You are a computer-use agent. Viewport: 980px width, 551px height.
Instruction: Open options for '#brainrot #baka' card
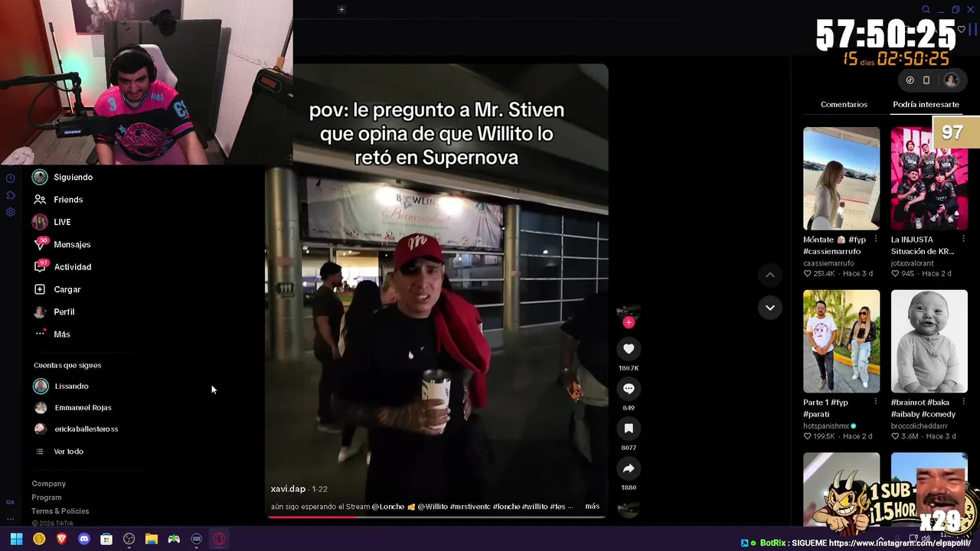coord(963,402)
